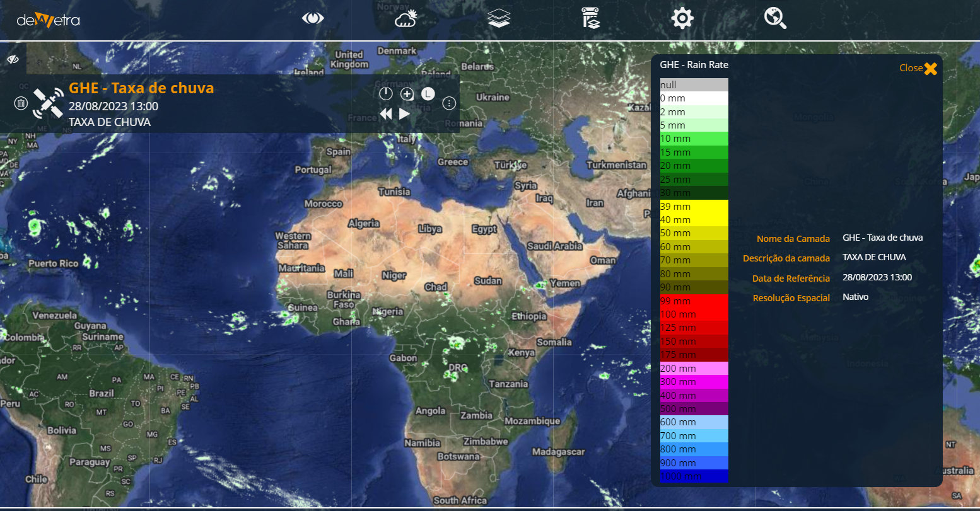Screen dimensions: 980x511
Task: Open settings gear icon
Action: pyautogui.click(x=682, y=18)
